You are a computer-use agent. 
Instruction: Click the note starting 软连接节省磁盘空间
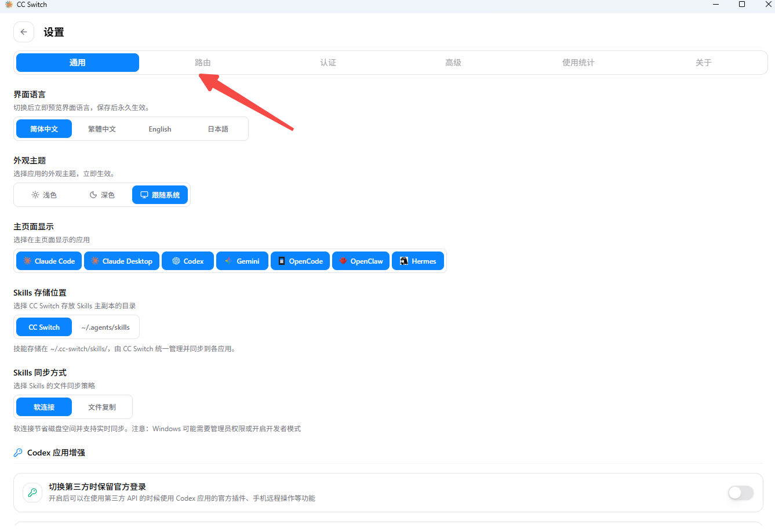157,429
